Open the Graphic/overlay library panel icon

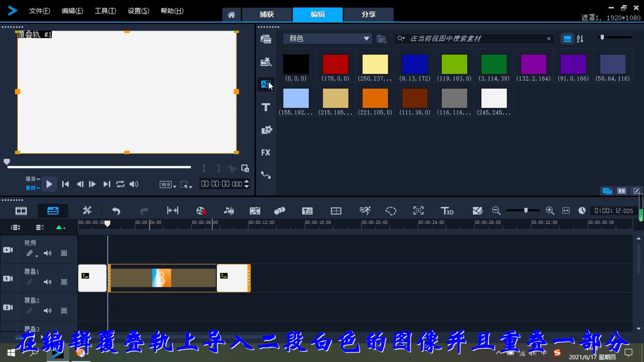tap(266, 130)
